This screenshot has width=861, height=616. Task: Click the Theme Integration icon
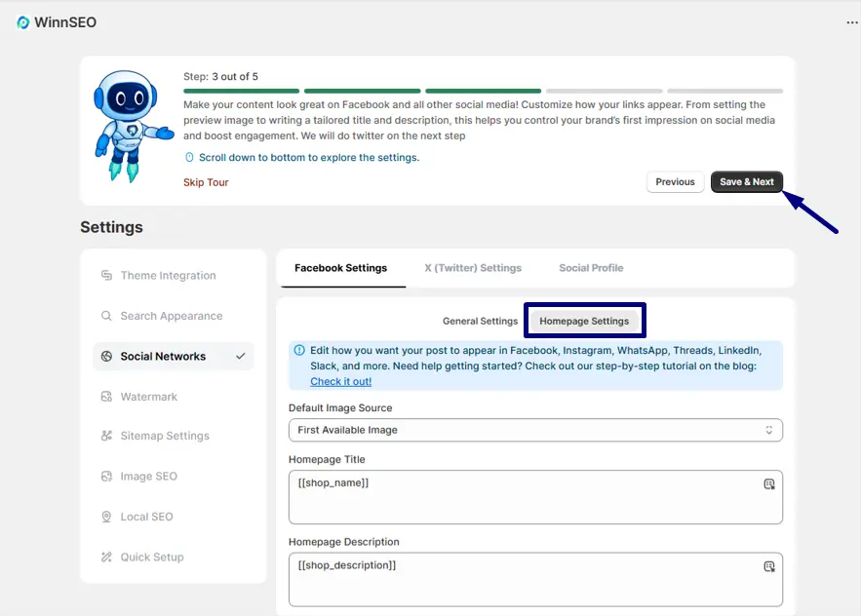pos(106,275)
